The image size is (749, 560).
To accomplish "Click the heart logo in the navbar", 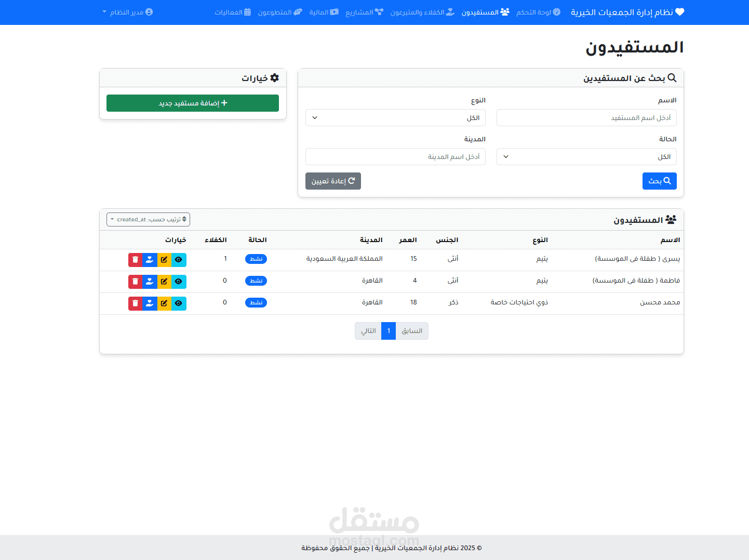I will click(679, 12).
